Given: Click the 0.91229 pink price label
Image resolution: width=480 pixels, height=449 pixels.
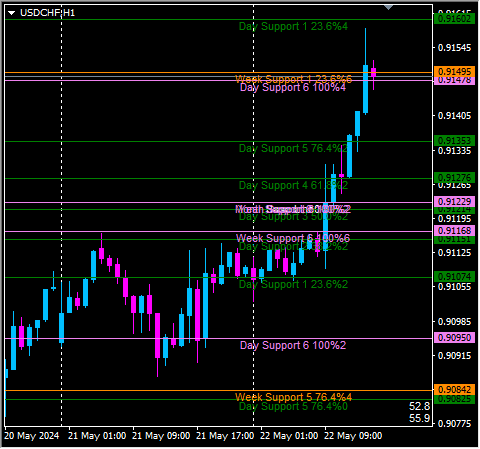Looking at the screenshot, I should coord(454,201).
